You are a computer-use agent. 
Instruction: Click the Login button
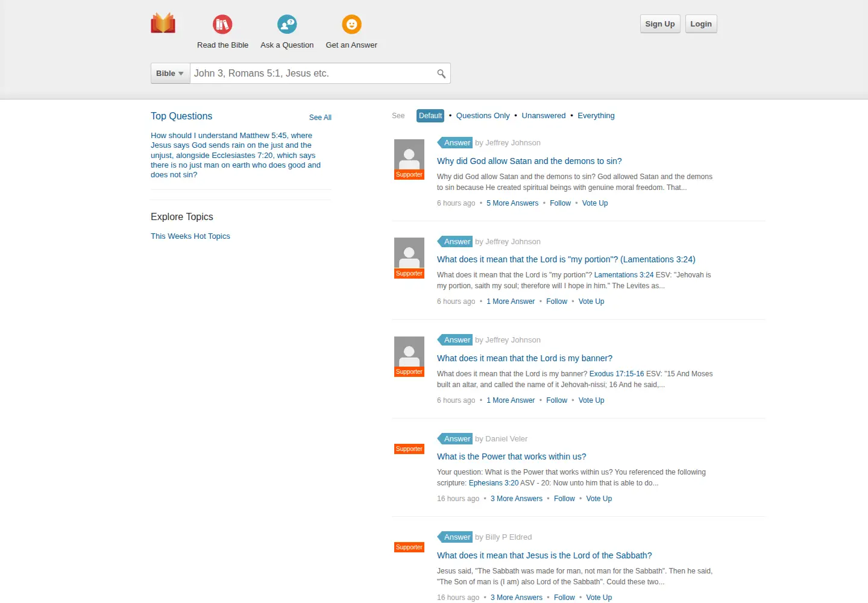coord(701,24)
